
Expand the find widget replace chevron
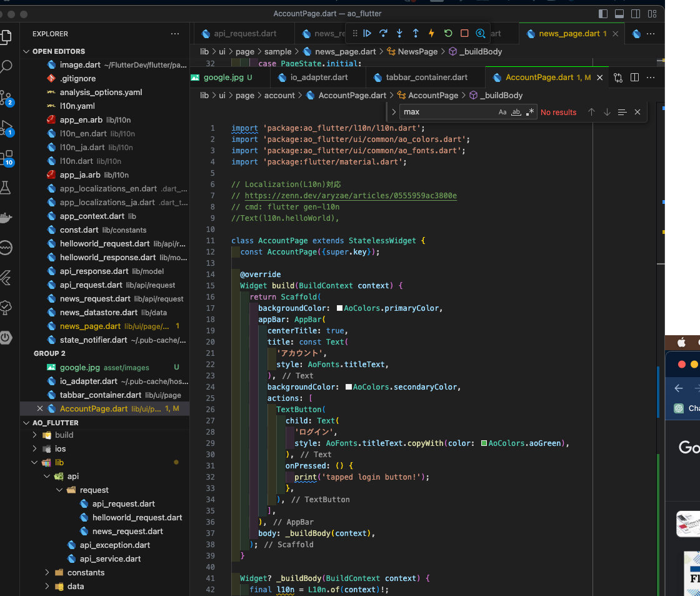[393, 112]
